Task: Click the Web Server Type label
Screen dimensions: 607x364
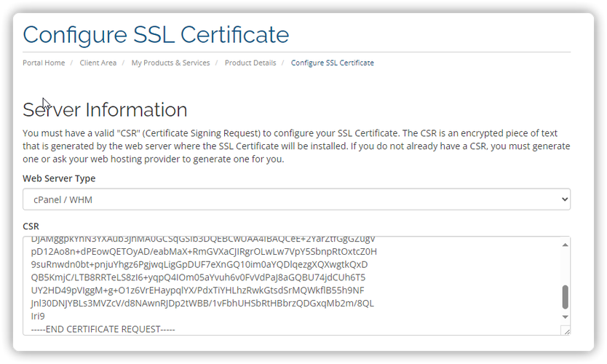Action: (x=59, y=178)
